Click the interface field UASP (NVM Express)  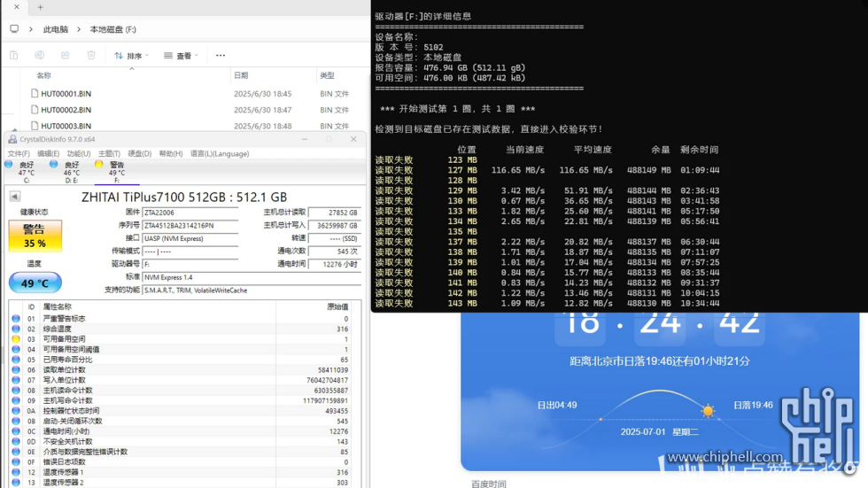coord(190,238)
